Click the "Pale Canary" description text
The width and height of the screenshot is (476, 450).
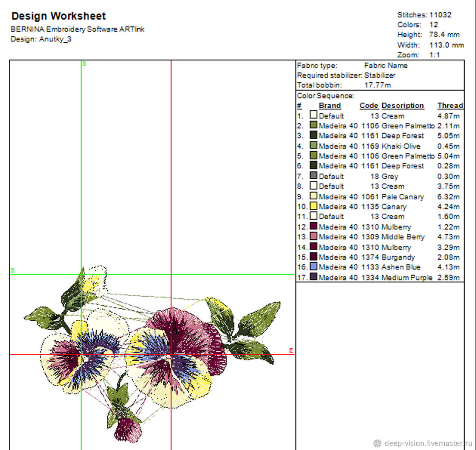(403, 197)
